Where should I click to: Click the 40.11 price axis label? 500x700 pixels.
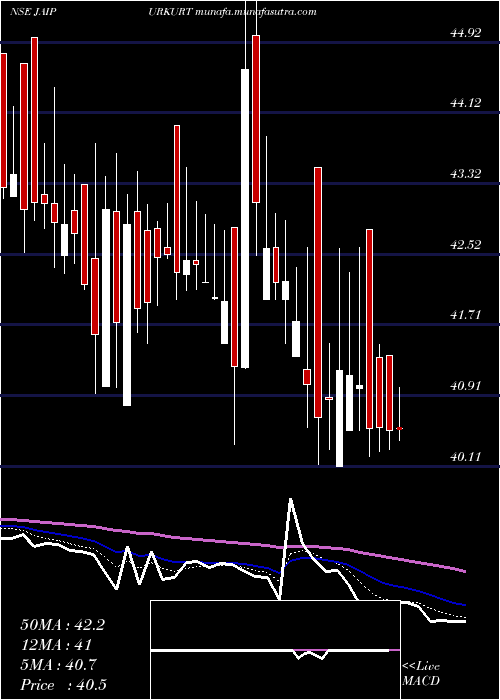point(466,457)
